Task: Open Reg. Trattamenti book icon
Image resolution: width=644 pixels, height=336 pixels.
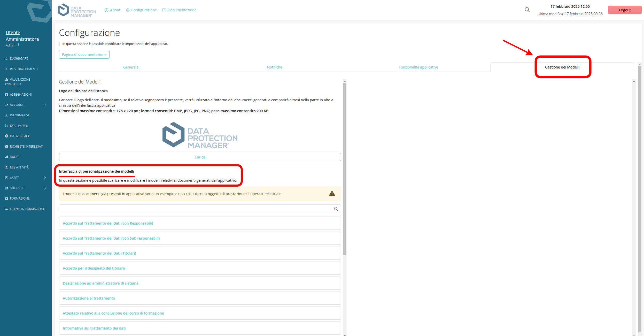Action: pyautogui.click(x=6, y=69)
